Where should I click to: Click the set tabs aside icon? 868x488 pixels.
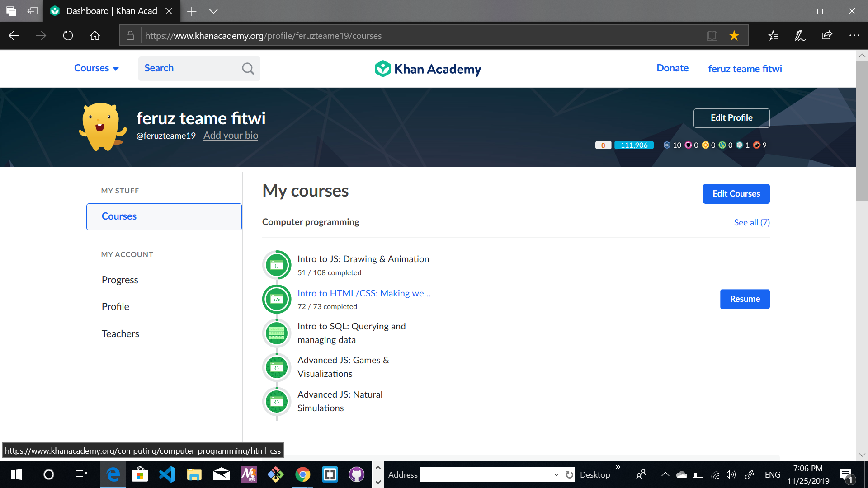coord(33,11)
